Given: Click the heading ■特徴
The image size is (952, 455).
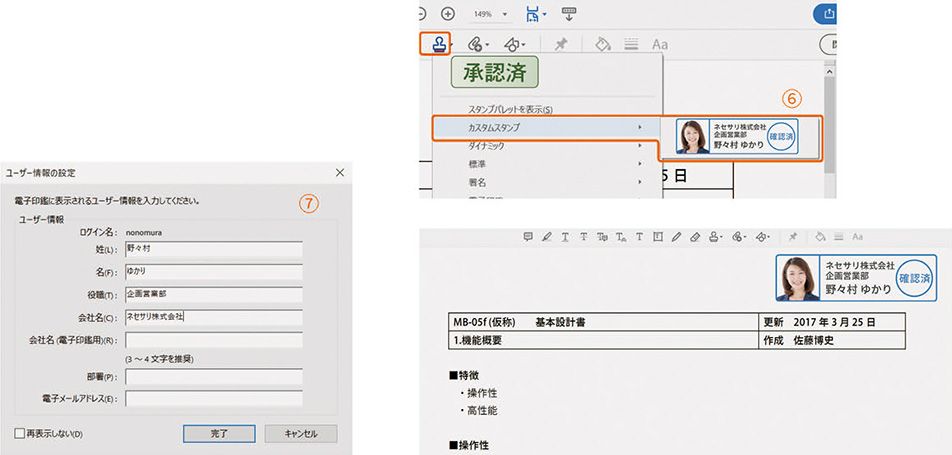Looking at the screenshot, I should pyautogui.click(x=463, y=375).
